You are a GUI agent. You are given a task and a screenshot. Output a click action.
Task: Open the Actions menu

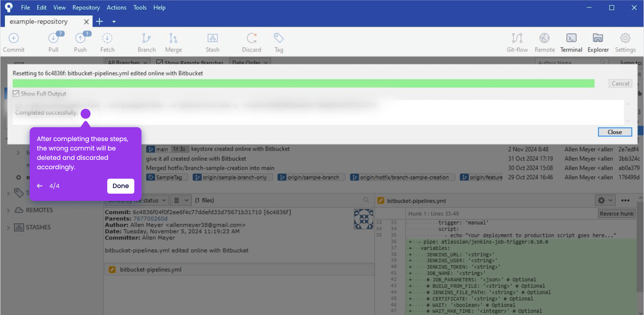click(117, 8)
